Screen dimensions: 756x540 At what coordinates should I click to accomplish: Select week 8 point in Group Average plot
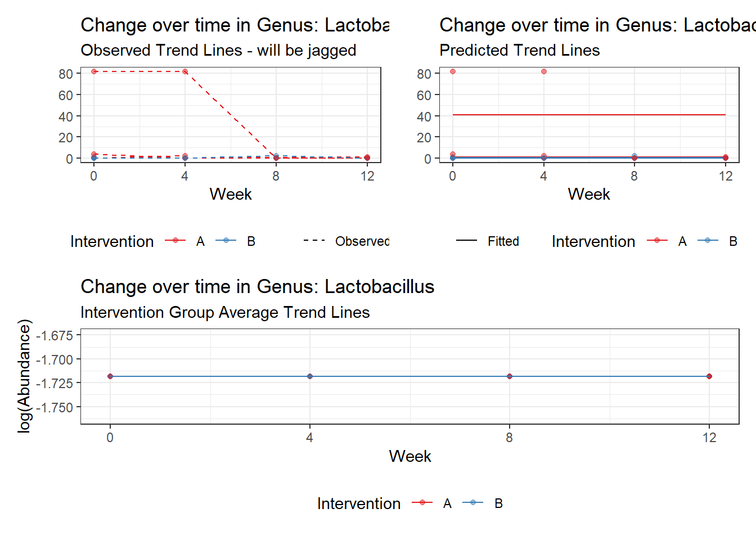point(510,376)
